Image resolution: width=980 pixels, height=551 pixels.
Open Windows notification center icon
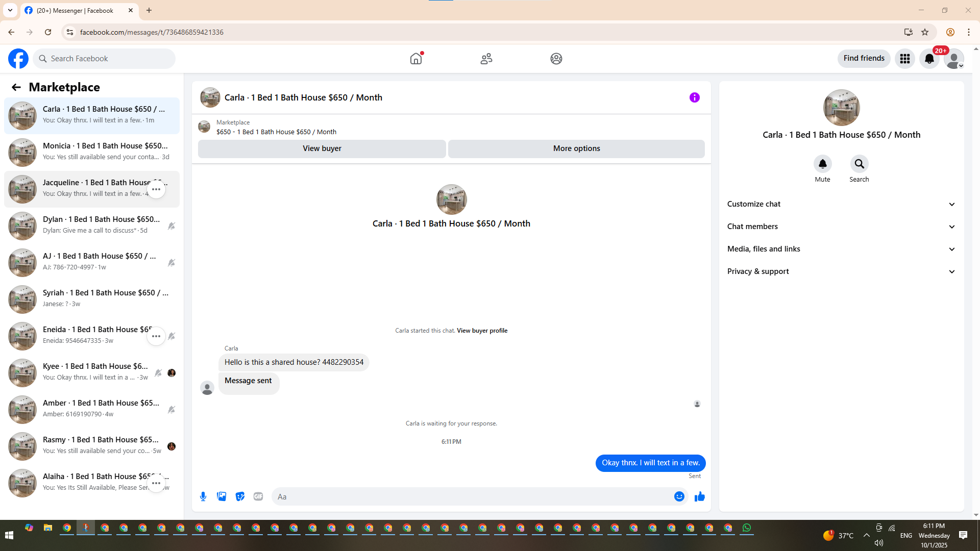click(963, 535)
